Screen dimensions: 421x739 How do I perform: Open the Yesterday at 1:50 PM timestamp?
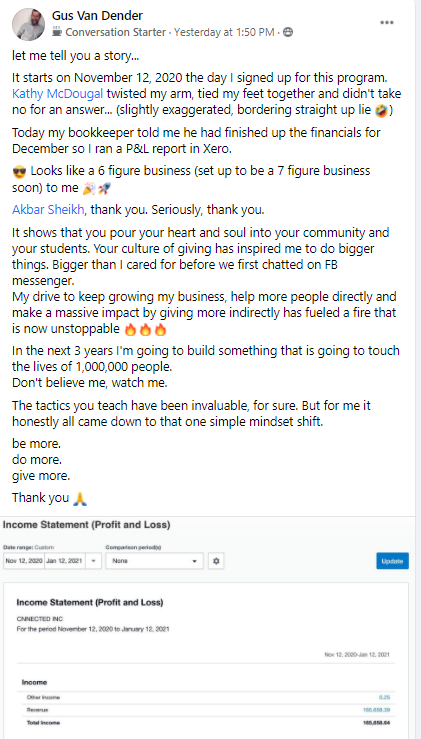(x=224, y=32)
